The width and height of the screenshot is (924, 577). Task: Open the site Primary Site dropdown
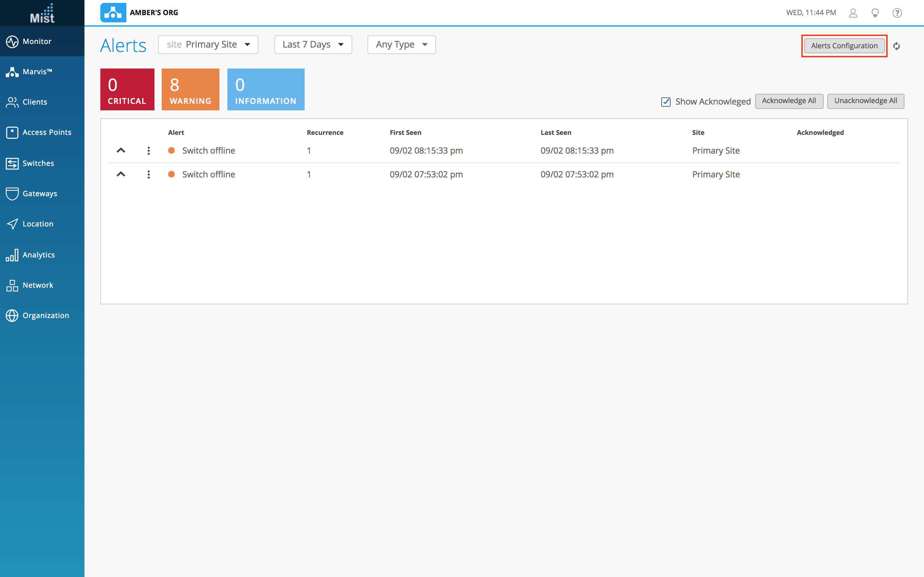pyautogui.click(x=208, y=45)
